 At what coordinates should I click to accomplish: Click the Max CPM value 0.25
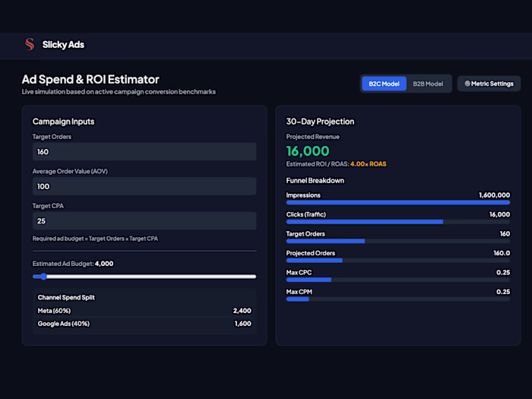click(x=503, y=292)
